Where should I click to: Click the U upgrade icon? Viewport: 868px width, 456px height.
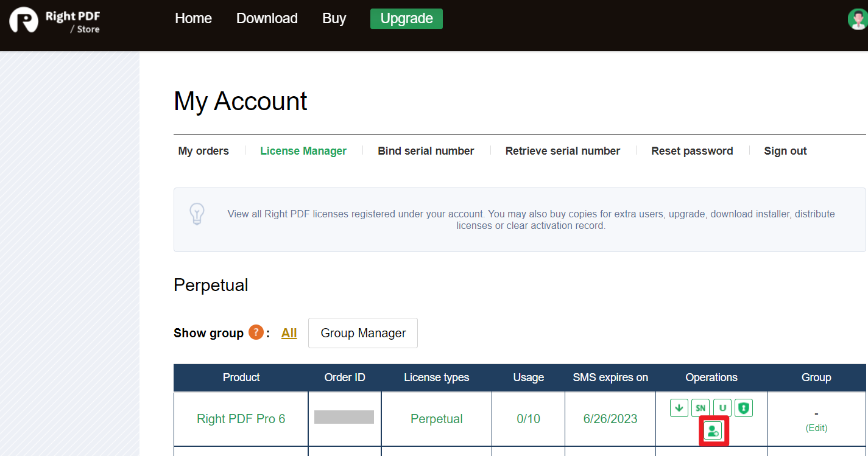pyautogui.click(x=722, y=408)
